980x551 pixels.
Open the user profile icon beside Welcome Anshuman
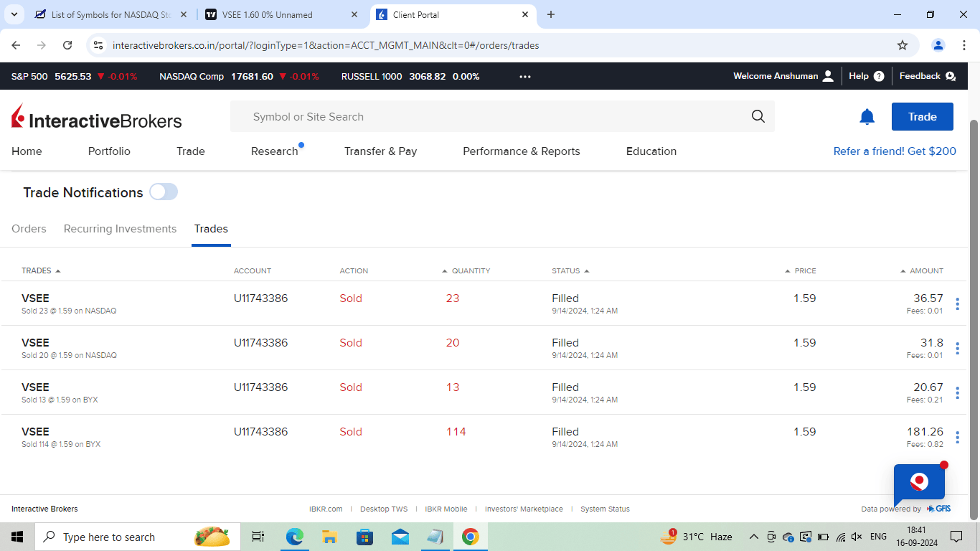coord(828,76)
